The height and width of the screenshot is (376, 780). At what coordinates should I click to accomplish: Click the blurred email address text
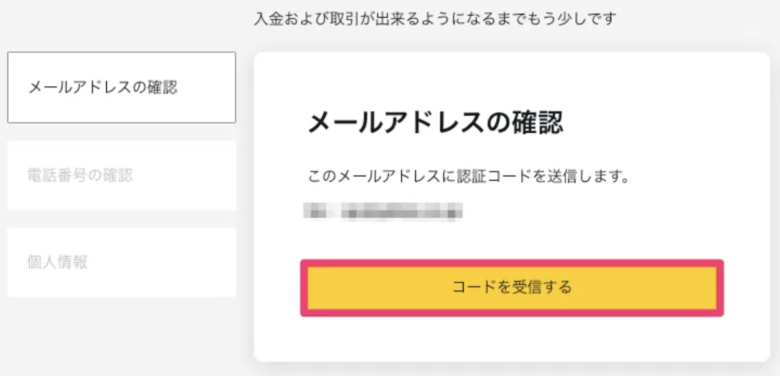tap(383, 210)
